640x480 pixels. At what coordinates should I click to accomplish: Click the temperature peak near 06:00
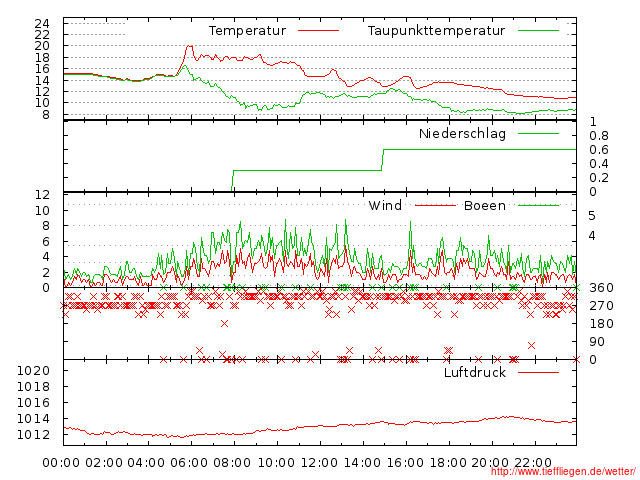click(x=189, y=47)
